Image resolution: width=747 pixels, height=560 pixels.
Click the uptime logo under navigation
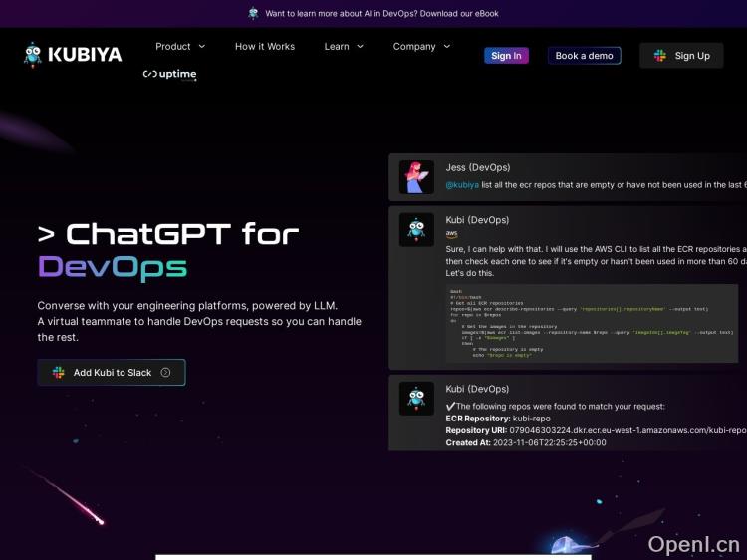pos(170,75)
